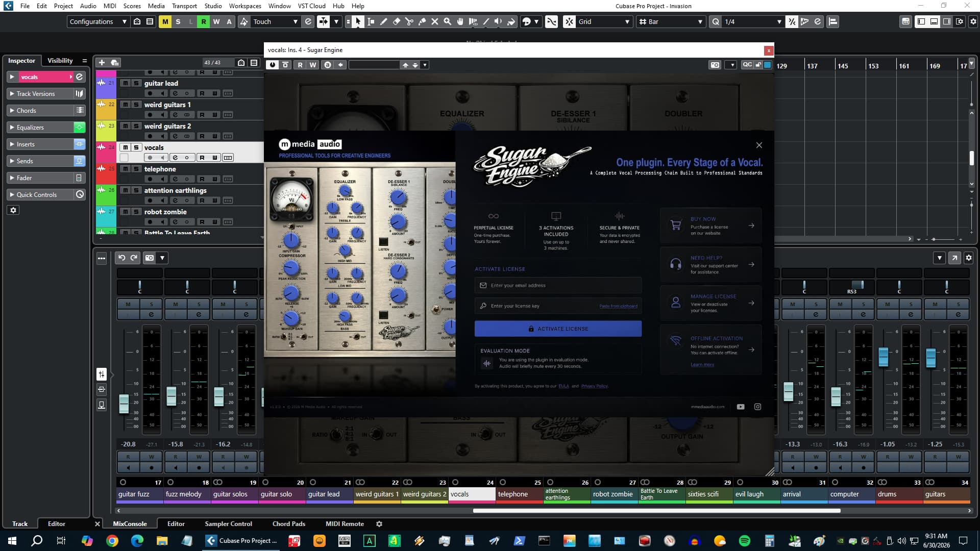Expand Chords inspector section
Screen dimensions: 980x551
(x=40, y=111)
